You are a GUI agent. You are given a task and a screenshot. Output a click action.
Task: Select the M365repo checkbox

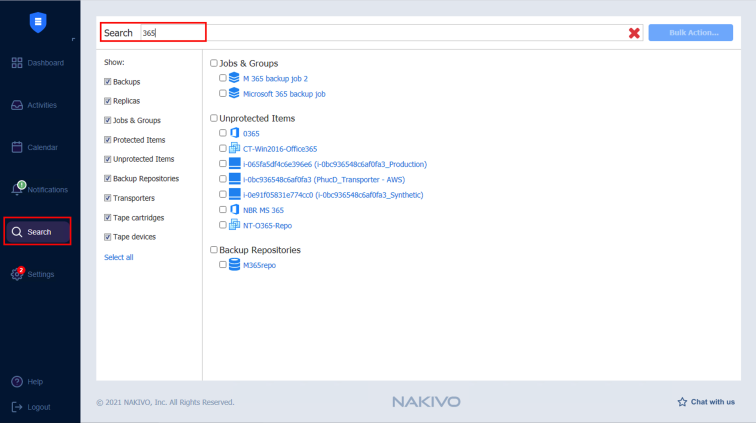(x=223, y=265)
